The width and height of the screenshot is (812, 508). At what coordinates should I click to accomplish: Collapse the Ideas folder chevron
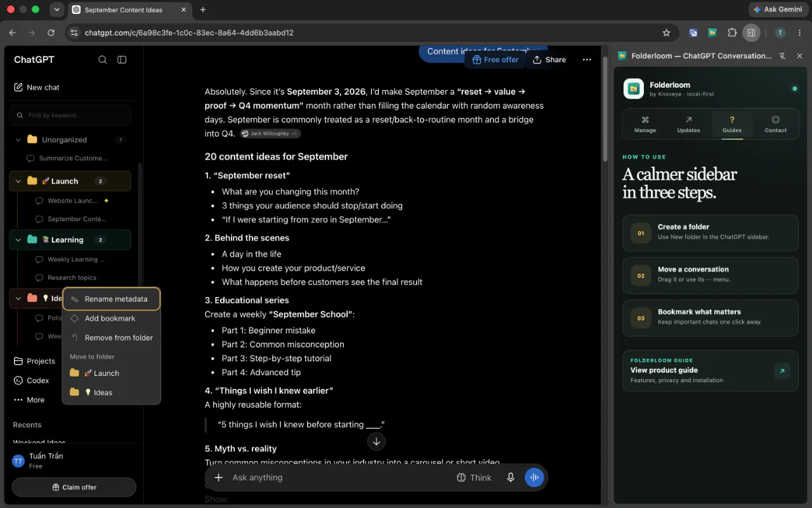(x=18, y=298)
